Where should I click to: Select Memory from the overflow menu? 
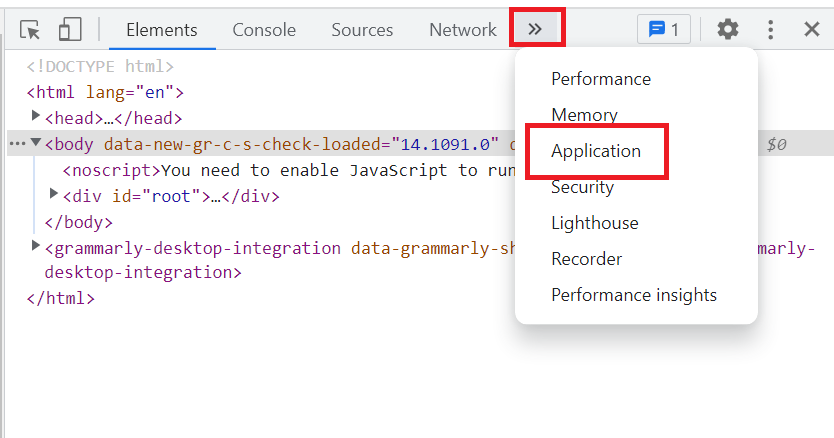tap(584, 115)
